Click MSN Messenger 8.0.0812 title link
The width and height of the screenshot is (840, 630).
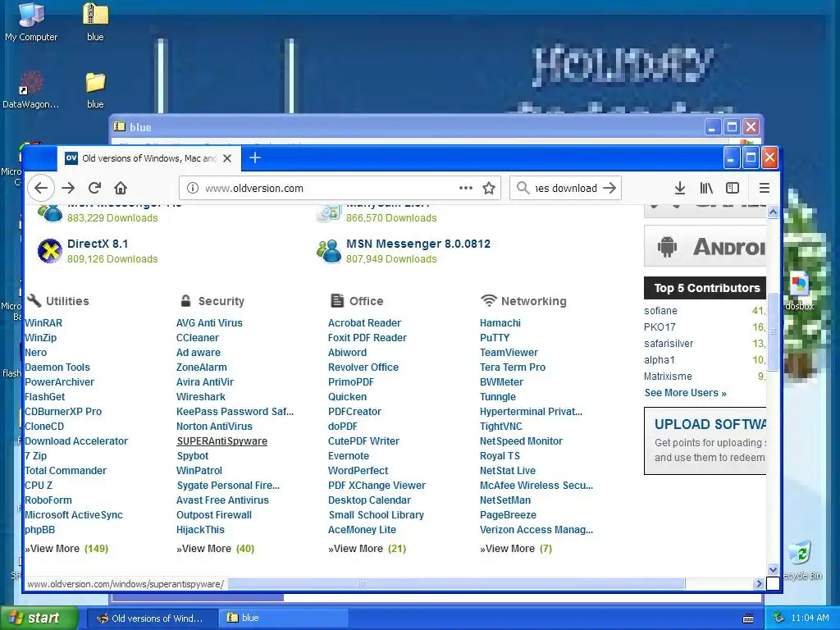pos(418,244)
